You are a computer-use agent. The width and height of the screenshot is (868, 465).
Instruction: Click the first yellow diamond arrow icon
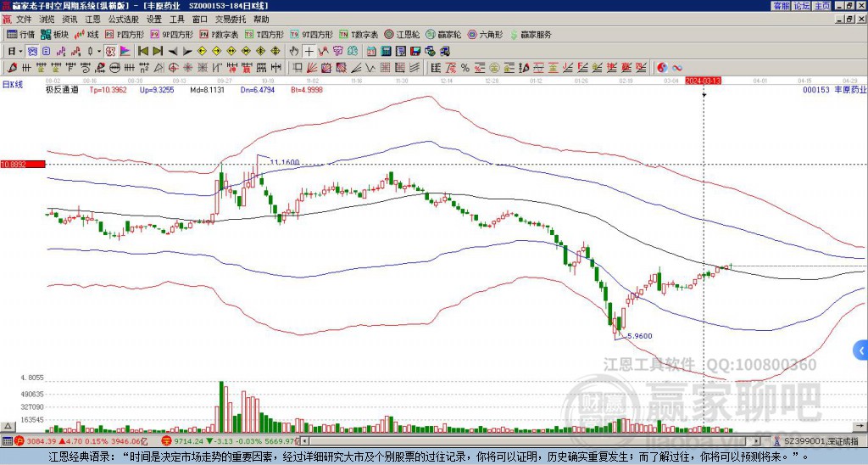[x=202, y=52]
